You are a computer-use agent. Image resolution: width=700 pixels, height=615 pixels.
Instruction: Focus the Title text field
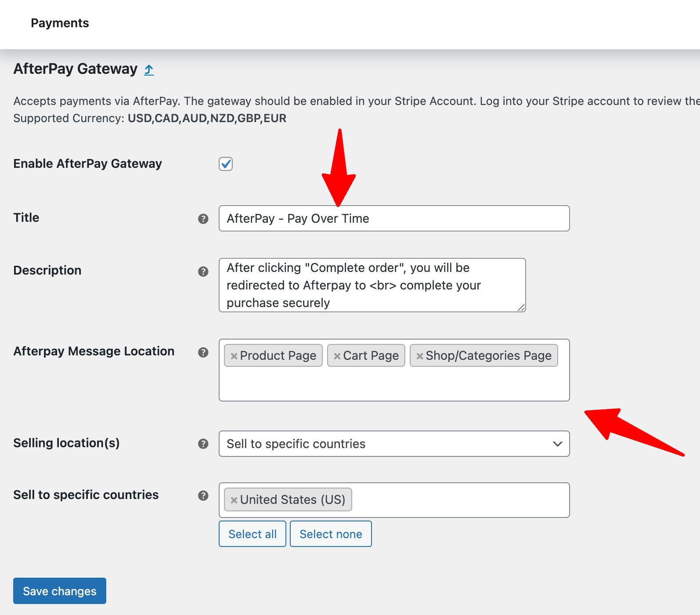(394, 218)
